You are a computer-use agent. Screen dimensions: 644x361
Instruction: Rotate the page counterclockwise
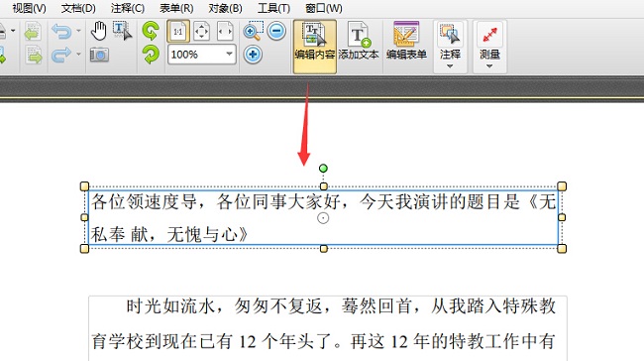(151, 31)
